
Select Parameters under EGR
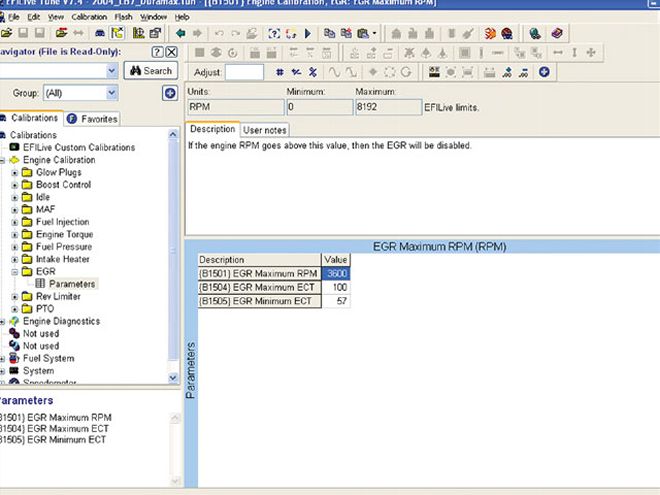[72, 284]
